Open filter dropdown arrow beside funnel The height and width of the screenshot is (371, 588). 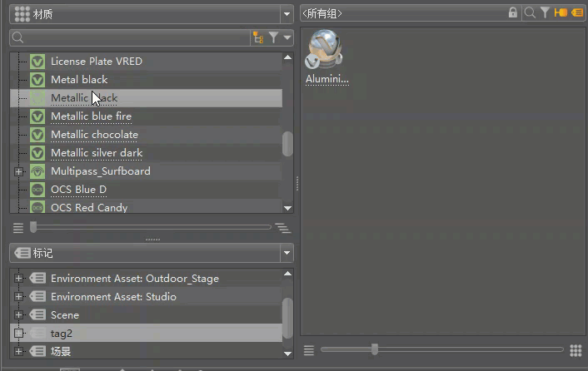(x=287, y=37)
